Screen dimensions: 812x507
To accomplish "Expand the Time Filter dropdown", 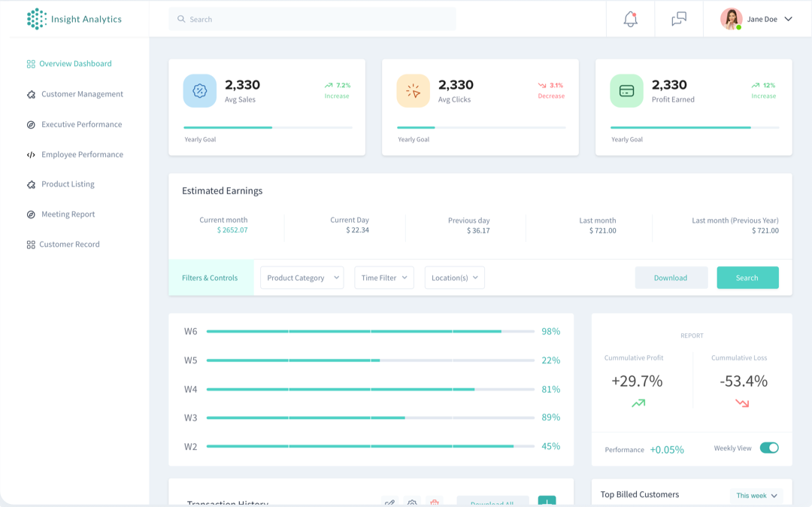I will point(383,277).
